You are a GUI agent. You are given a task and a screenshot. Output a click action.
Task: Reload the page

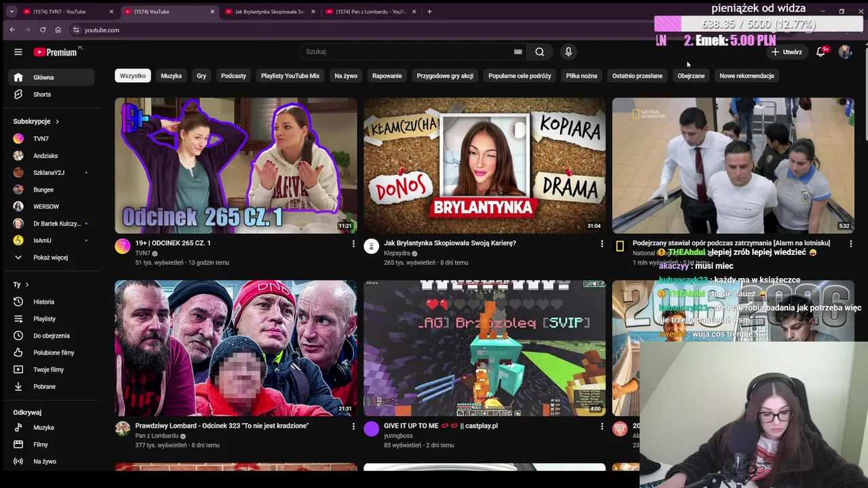coord(43,30)
